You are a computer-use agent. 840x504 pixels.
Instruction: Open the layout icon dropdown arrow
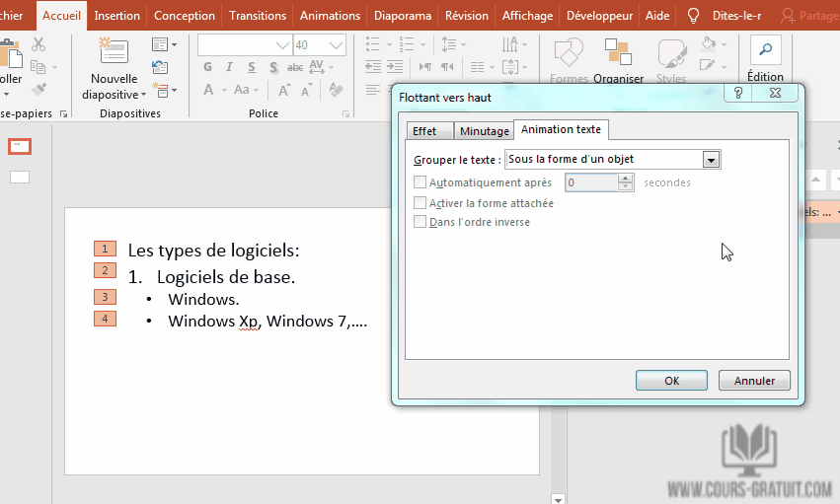pos(174,45)
